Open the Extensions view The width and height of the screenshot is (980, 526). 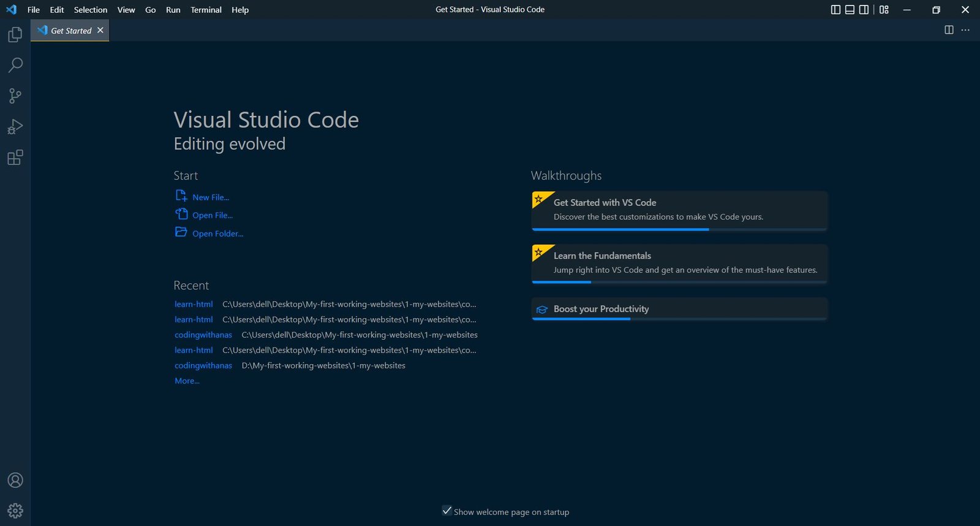coord(15,158)
